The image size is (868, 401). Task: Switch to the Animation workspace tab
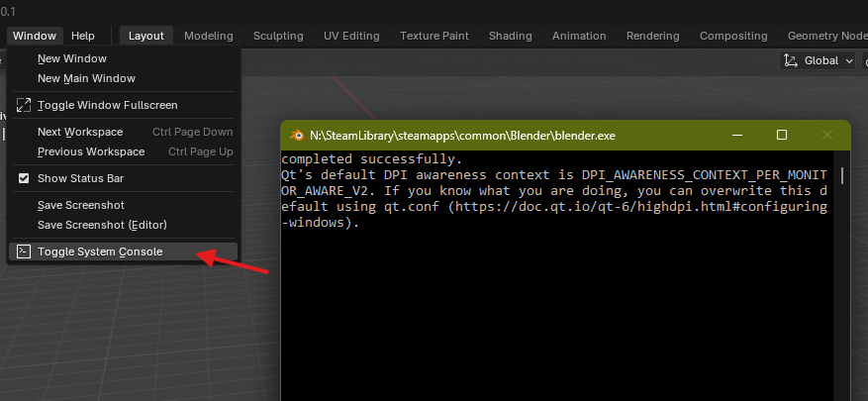[579, 36]
